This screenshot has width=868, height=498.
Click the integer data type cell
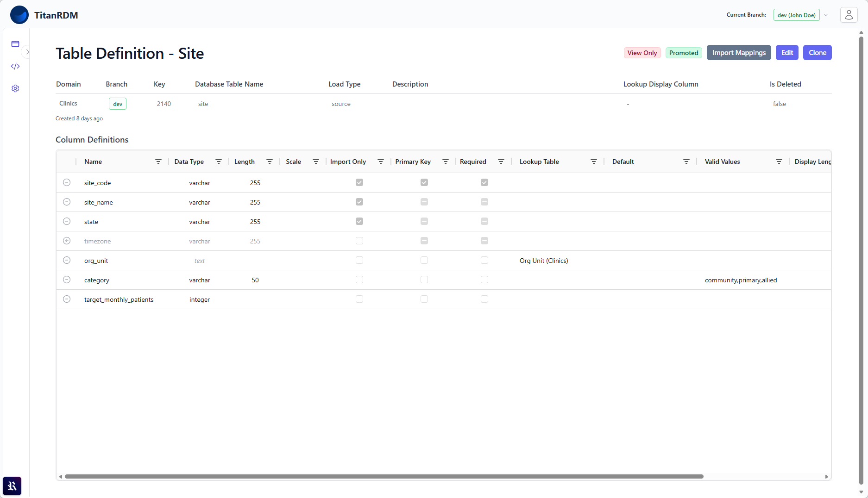point(200,299)
